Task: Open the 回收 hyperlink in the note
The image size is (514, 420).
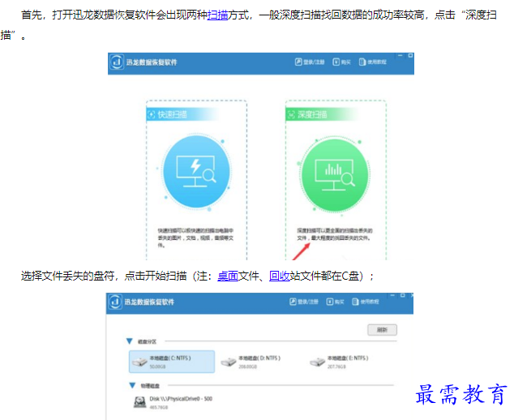Action: click(279, 276)
